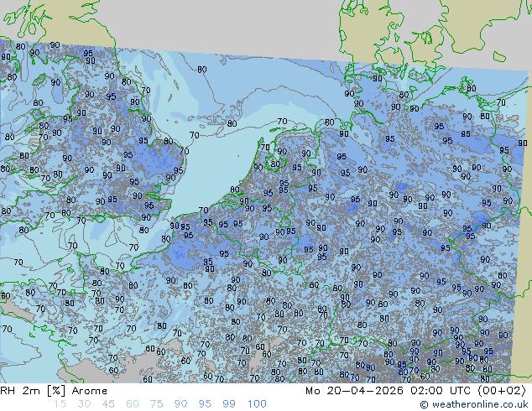Click the legend value 95

point(205,404)
